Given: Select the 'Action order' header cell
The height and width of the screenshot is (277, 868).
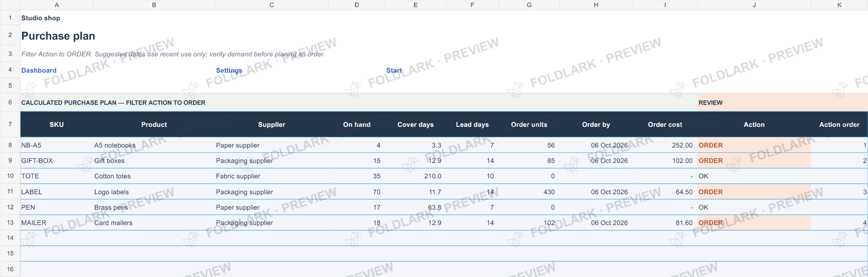Looking at the screenshot, I should point(839,125).
